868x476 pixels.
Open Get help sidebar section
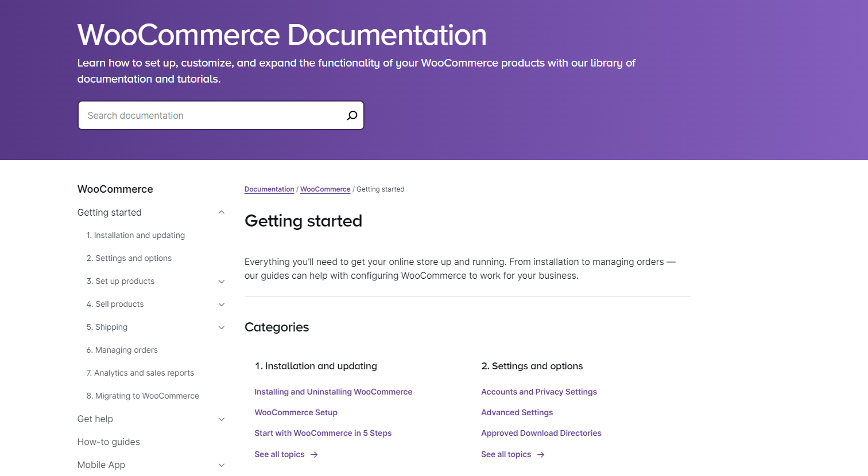95,419
